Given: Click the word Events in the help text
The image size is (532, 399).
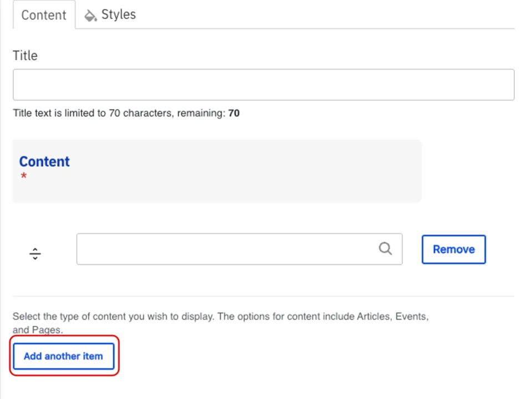Looking at the screenshot, I should (x=411, y=317).
